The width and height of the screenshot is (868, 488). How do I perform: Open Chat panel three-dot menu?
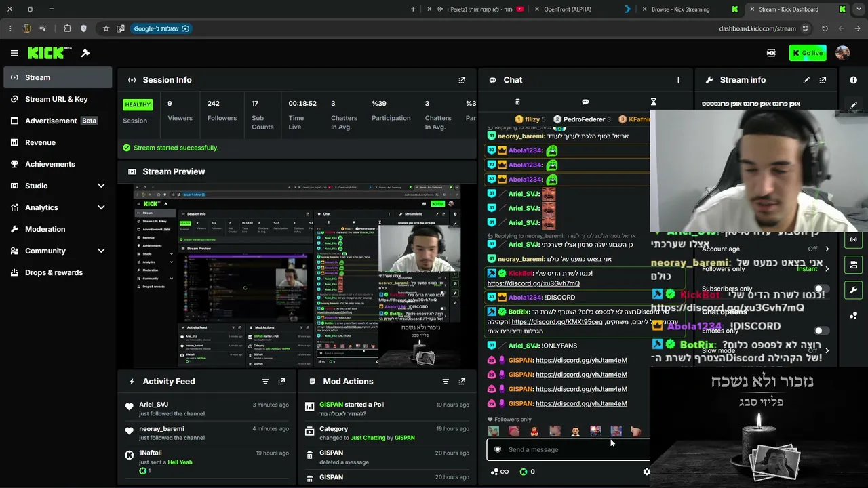coord(678,80)
